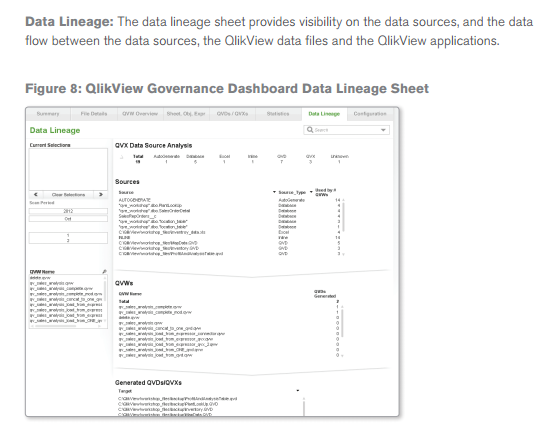Open the Source column dropdown arrow

[274, 192]
